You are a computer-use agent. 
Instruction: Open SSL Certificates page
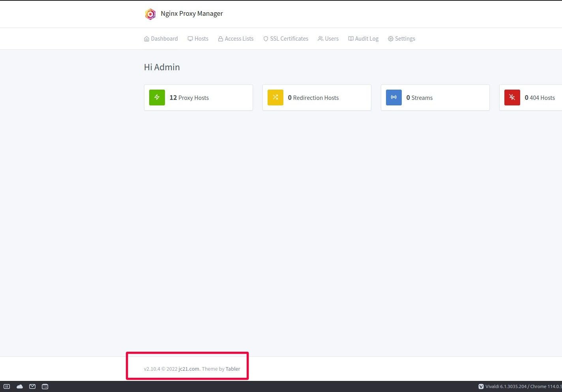pos(286,39)
